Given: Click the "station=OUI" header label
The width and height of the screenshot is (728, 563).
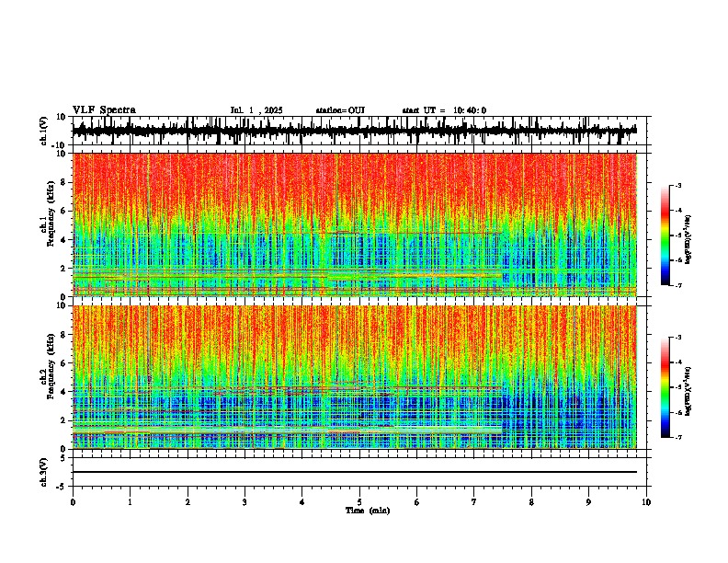Looking at the screenshot, I should [x=340, y=110].
